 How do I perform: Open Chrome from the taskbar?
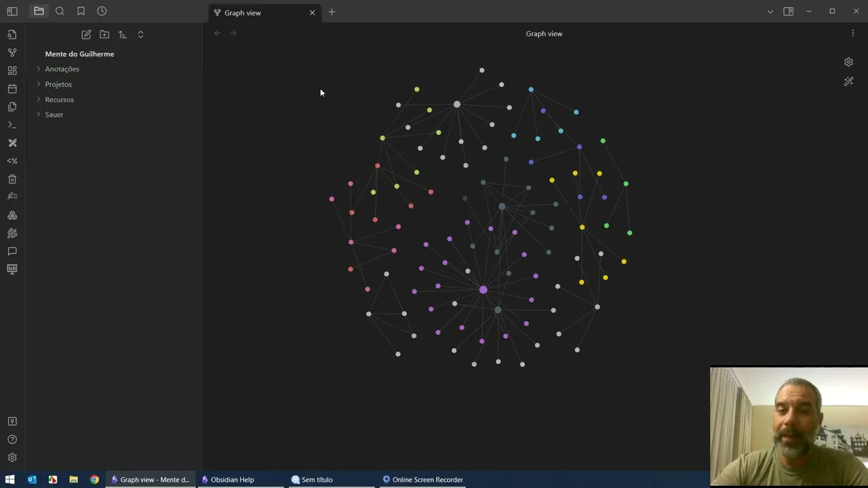(94, 480)
